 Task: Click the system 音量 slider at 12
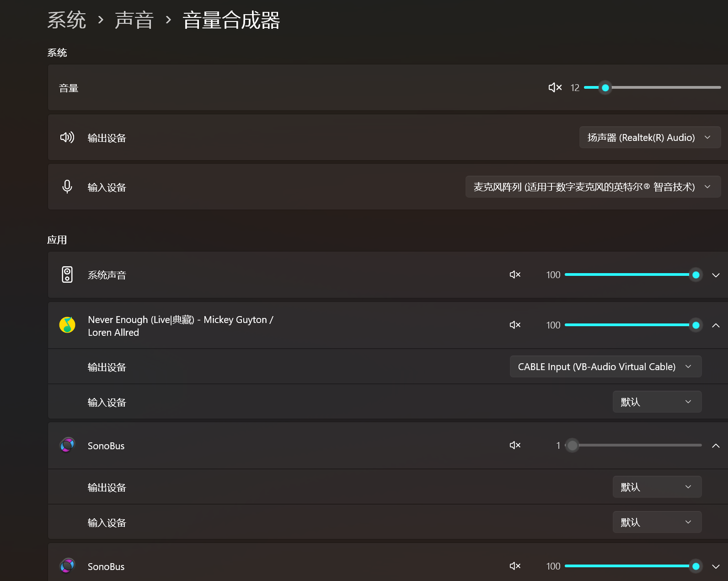652,87
